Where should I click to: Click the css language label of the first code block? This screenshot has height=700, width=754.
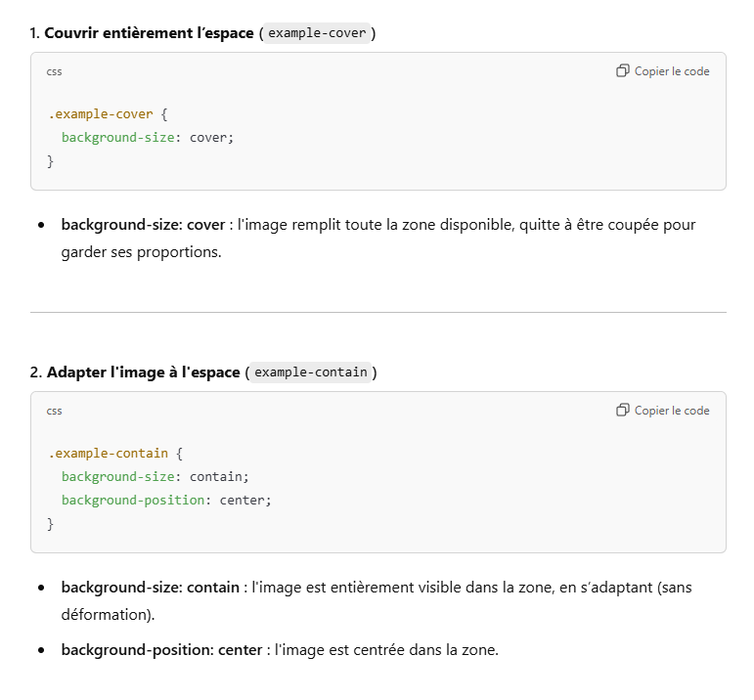54,71
